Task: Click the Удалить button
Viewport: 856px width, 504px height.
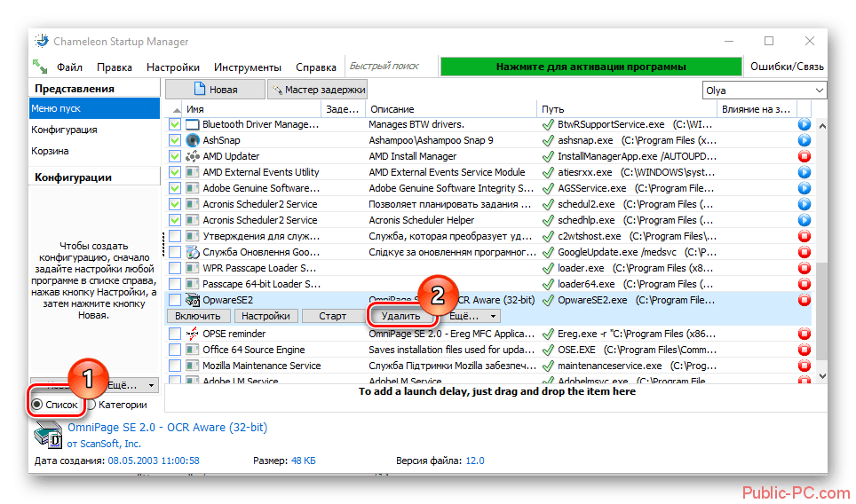Action: pyautogui.click(x=400, y=316)
